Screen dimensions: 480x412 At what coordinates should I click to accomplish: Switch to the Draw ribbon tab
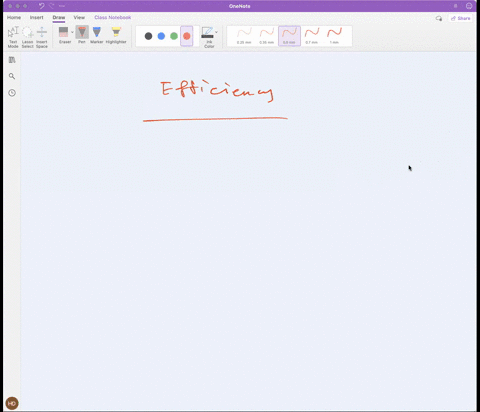click(x=59, y=17)
